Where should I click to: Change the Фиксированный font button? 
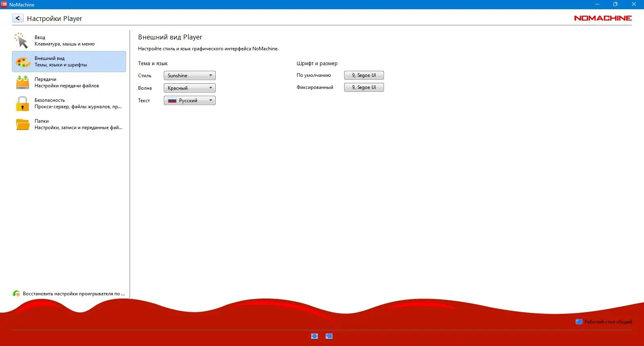pyautogui.click(x=364, y=87)
